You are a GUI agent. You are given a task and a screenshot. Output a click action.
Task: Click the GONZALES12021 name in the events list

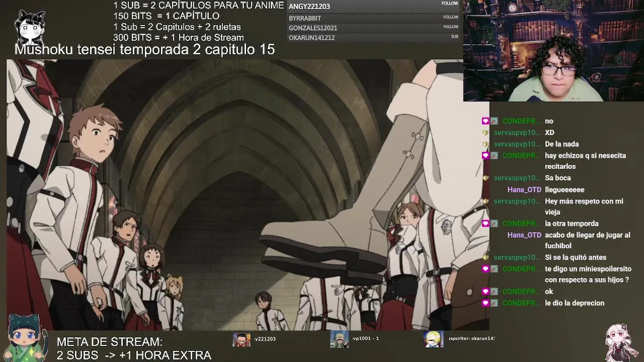[x=313, y=28]
